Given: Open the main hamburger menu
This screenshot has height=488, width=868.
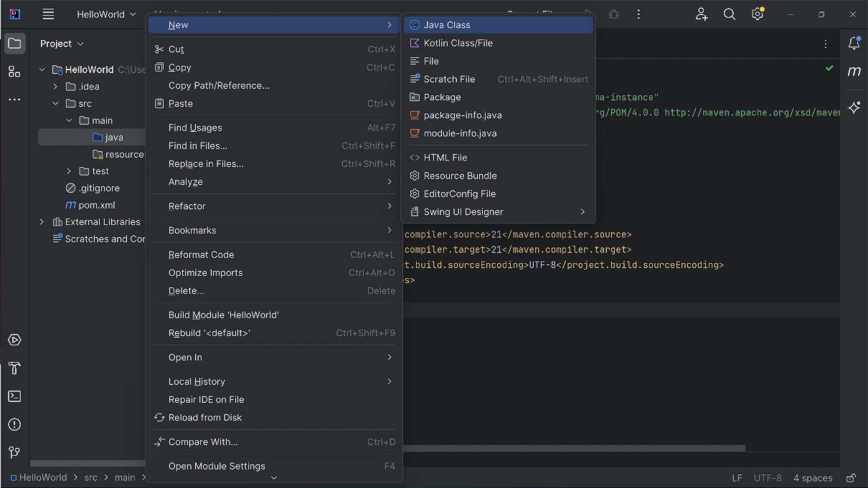Looking at the screenshot, I should point(49,14).
